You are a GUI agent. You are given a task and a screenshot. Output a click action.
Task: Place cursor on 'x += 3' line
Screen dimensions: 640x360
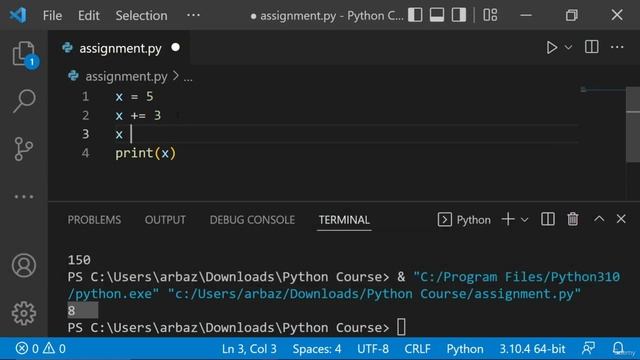click(138, 116)
